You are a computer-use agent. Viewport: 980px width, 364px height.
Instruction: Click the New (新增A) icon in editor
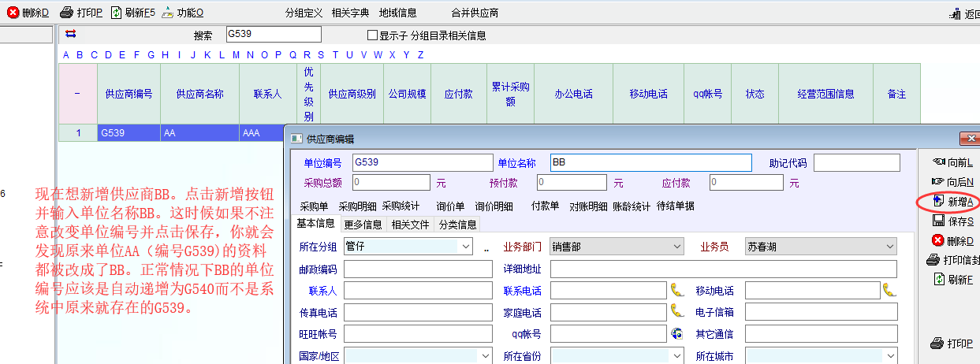[x=938, y=202]
